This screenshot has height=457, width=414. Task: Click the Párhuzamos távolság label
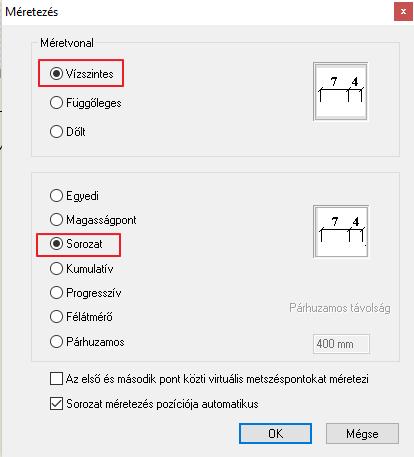[x=340, y=308]
